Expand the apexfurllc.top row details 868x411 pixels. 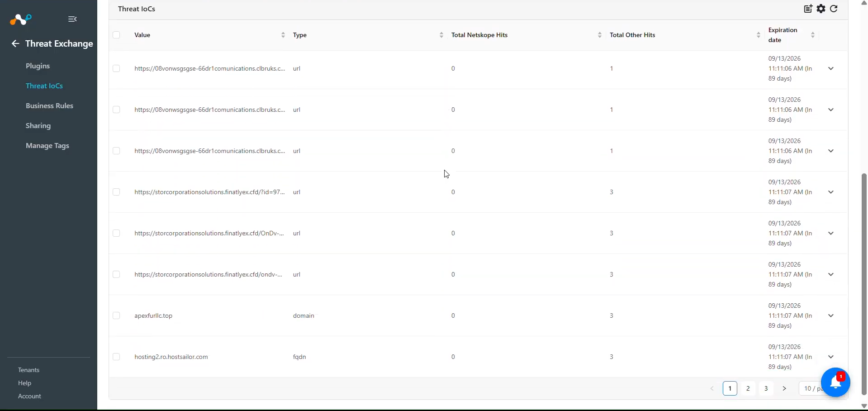point(831,315)
